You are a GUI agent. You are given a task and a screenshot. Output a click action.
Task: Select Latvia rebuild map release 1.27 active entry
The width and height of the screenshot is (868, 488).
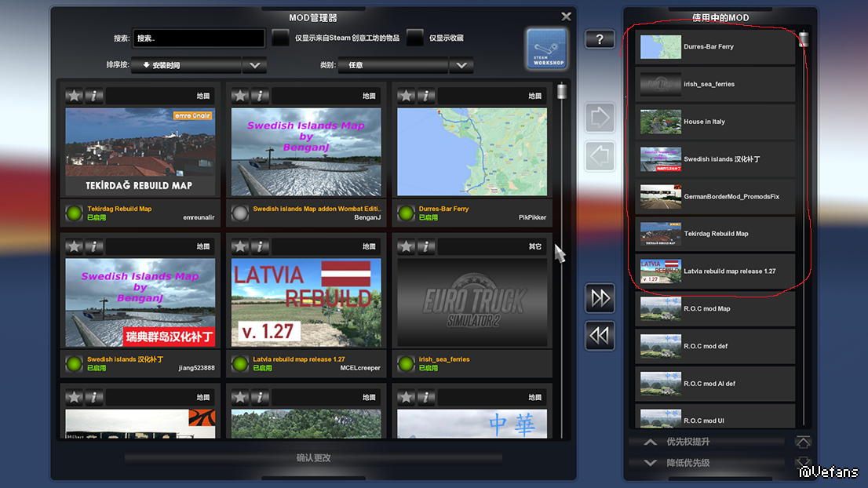click(715, 271)
